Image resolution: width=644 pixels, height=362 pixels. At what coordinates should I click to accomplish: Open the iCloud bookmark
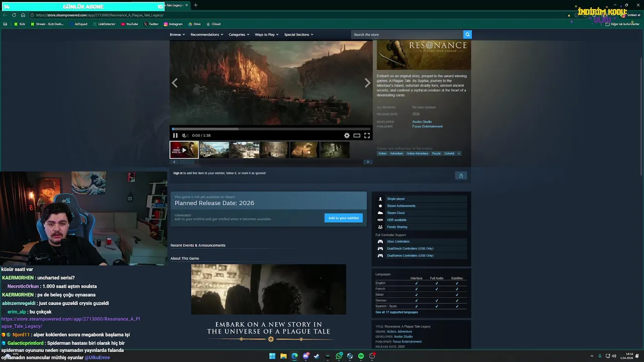point(213,24)
